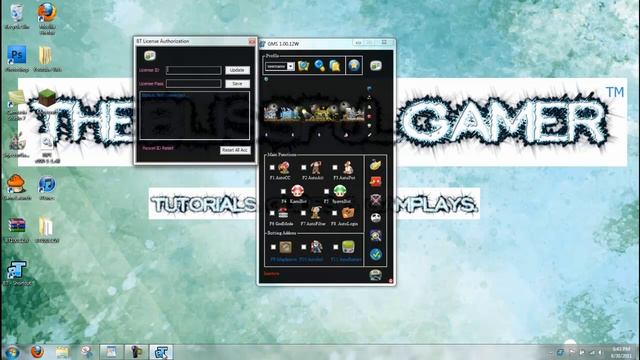Tick the F10 AutoSkill addon checkbox
Viewport: 640px width, 360px height.
coord(304,247)
